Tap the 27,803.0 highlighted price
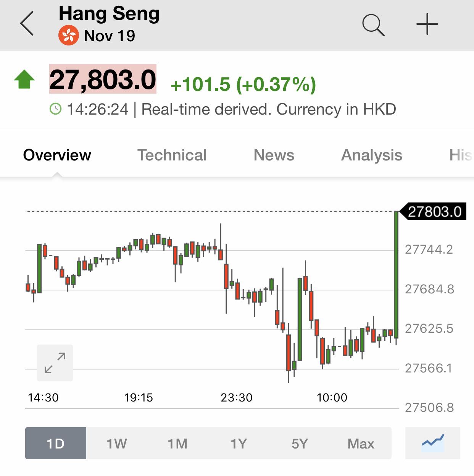 (x=103, y=79)
